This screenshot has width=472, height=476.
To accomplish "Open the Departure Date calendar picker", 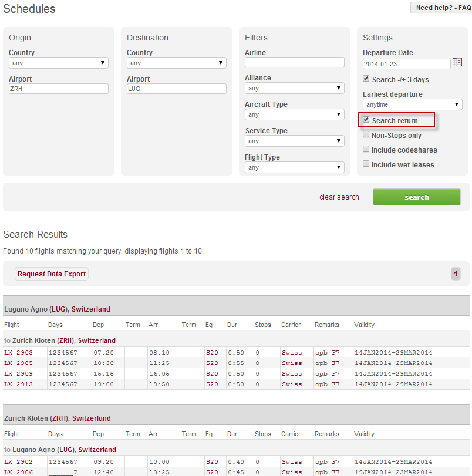I will point(457,62).
